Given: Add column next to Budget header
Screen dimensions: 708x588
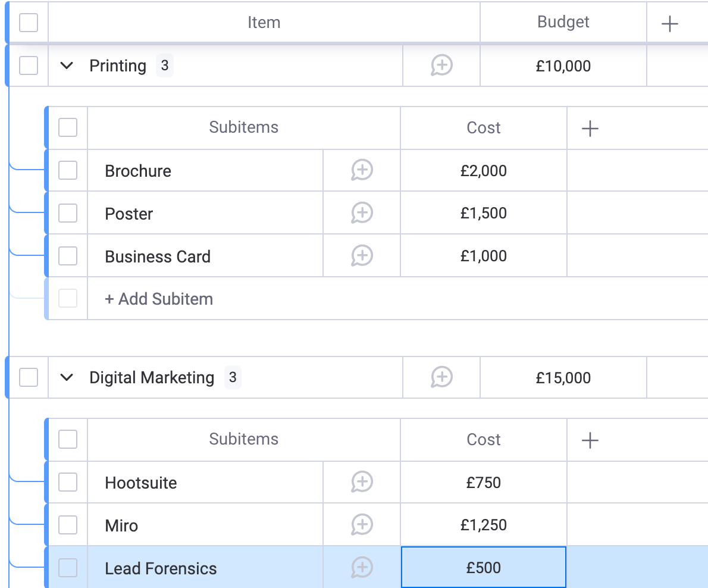Looking at the screenshot, I should [x=670, y=24].
